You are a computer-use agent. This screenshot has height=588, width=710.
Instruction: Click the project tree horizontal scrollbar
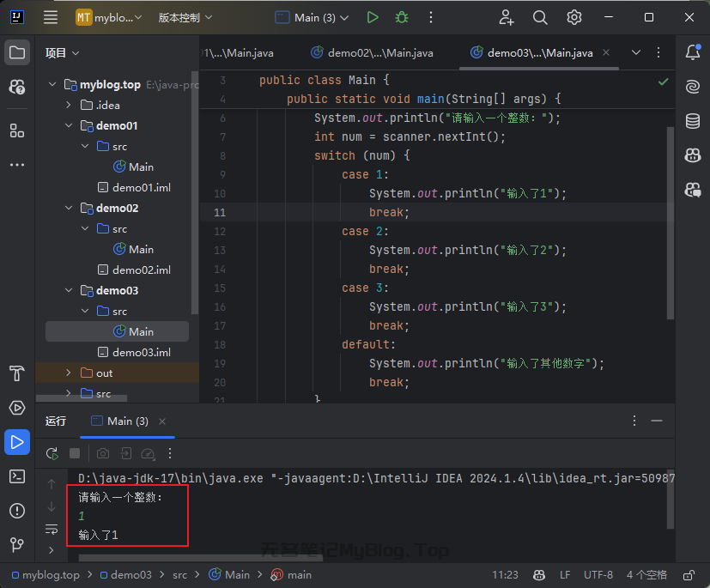pyautogui.click(x=82, y=398)
